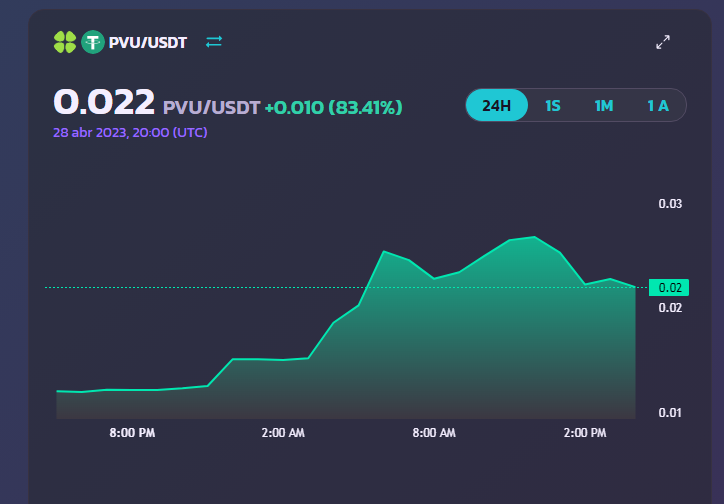Click the 0.01 y-axis label

click(670, 412)
